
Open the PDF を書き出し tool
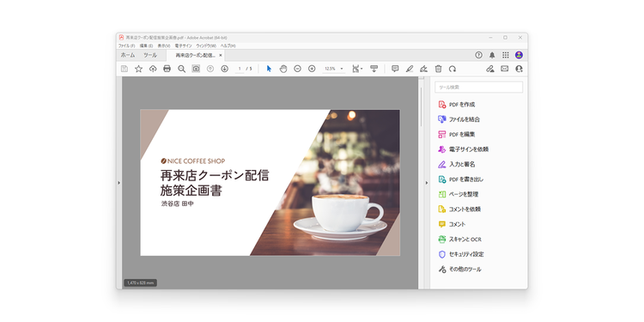click(461, 179)
